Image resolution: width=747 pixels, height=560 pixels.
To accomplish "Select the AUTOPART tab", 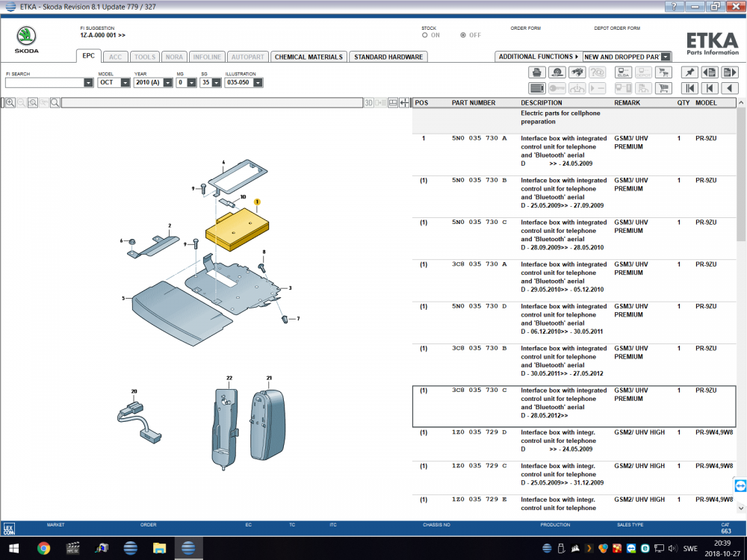I will click(248, 57).
